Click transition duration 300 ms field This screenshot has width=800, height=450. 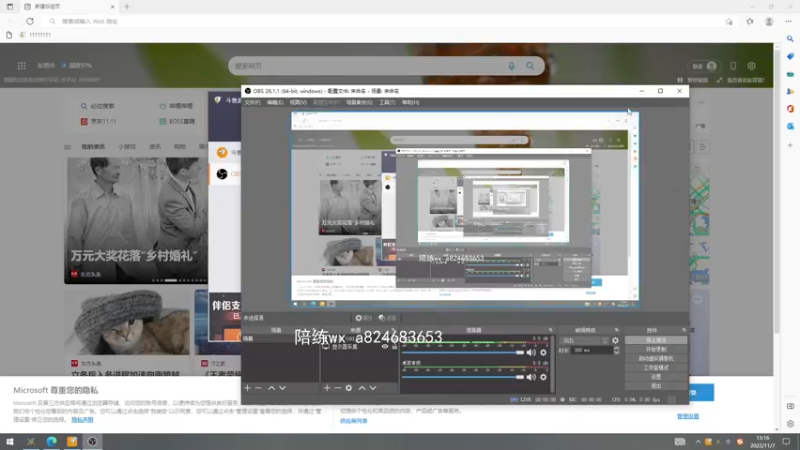click(592, 351)
